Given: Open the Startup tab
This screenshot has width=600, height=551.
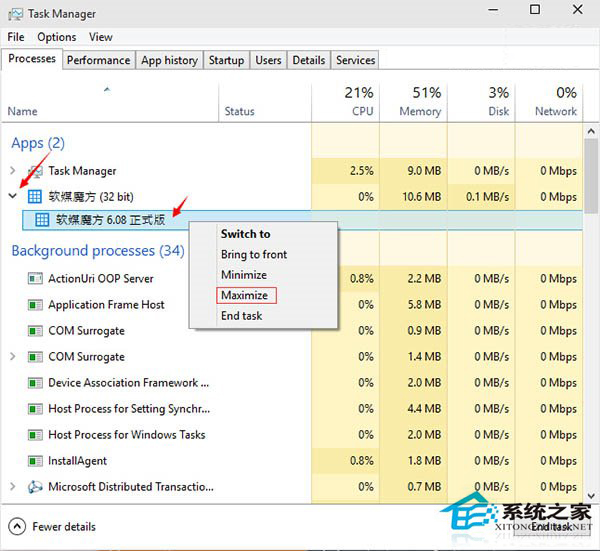Looking at the screenshot, I should tap(227, 60).
